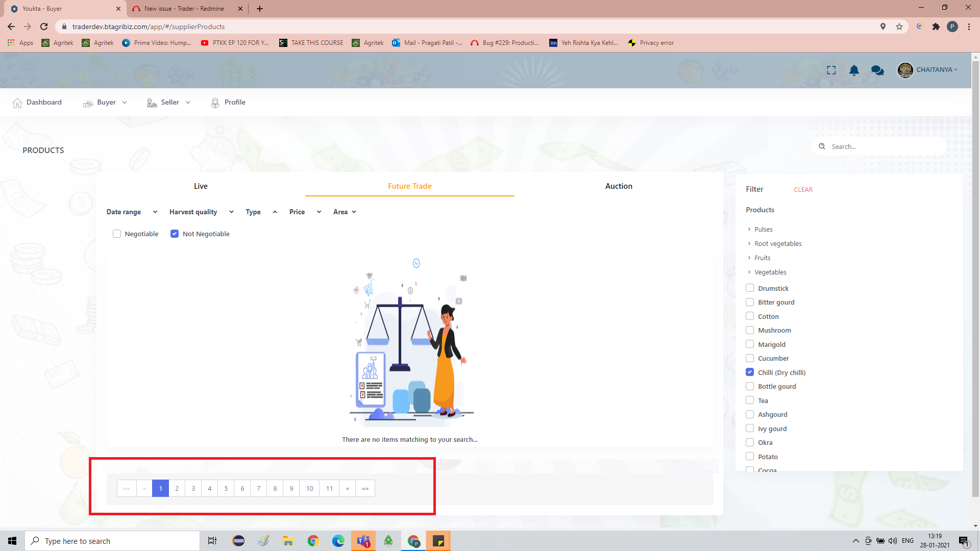Check the Cucumber filter
The image size is (980, 551).
pos(750,358)
